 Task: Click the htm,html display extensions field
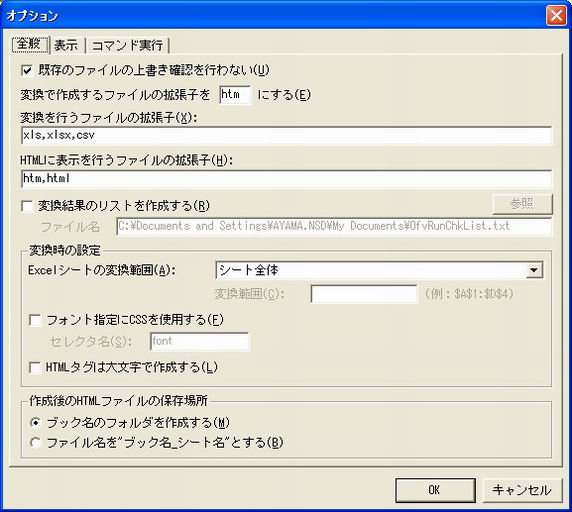click(286, 178)
